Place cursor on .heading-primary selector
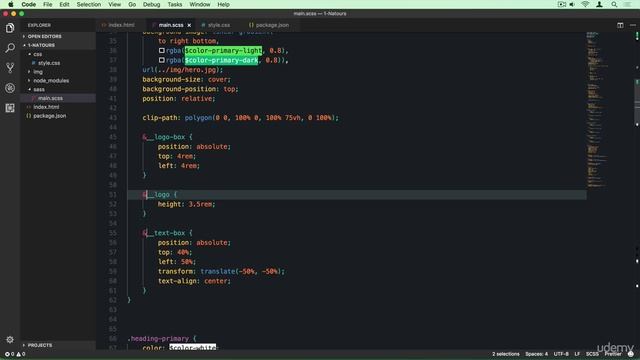The height and width of the screenshot is (360, 640). pyautogui.click(x=158, y=339)
